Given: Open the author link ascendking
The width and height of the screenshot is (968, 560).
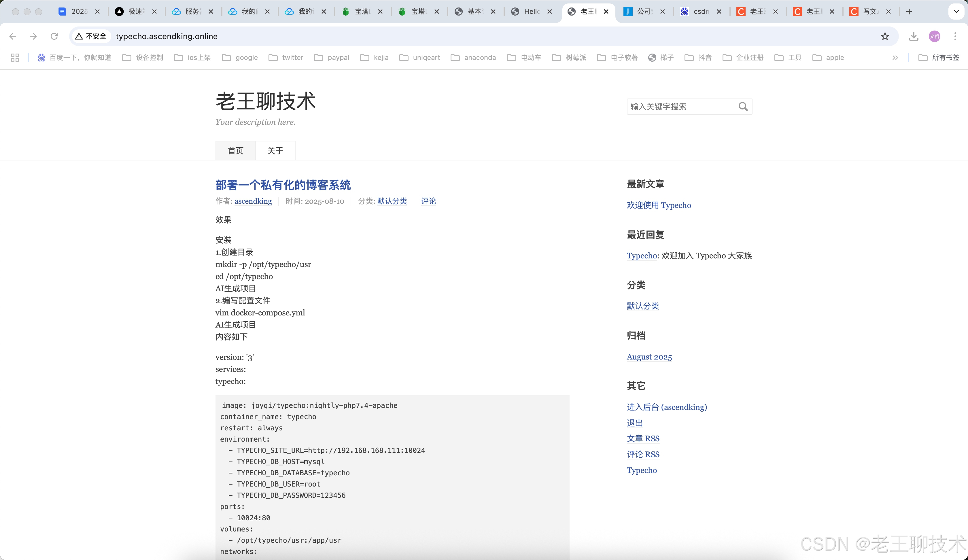Looking at the screenshot, I should tap(253, 201).
